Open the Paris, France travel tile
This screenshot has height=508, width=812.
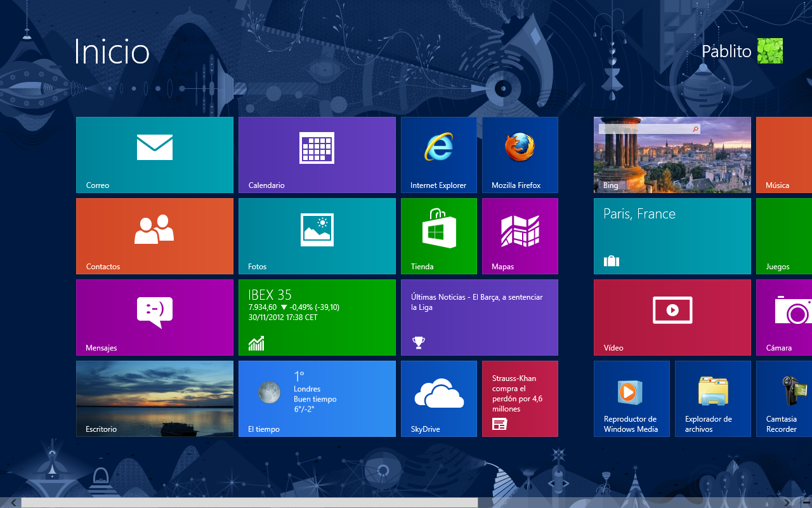point(672,236)
